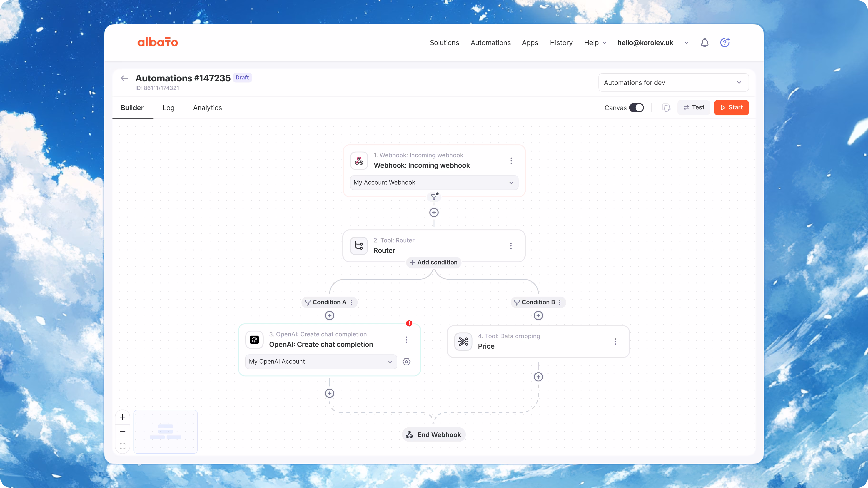Switch to the Log tab

click(168, 108)
